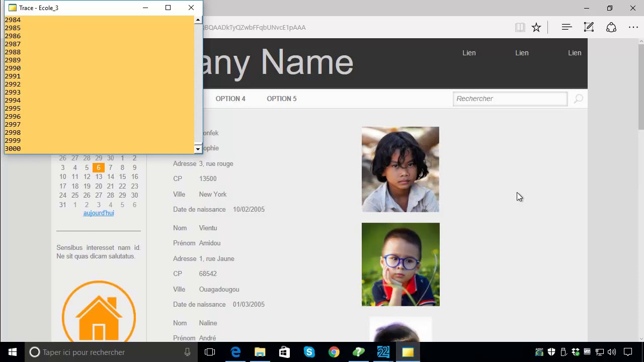Click scroll-down arrow in the Trace window

coord(198,149)
